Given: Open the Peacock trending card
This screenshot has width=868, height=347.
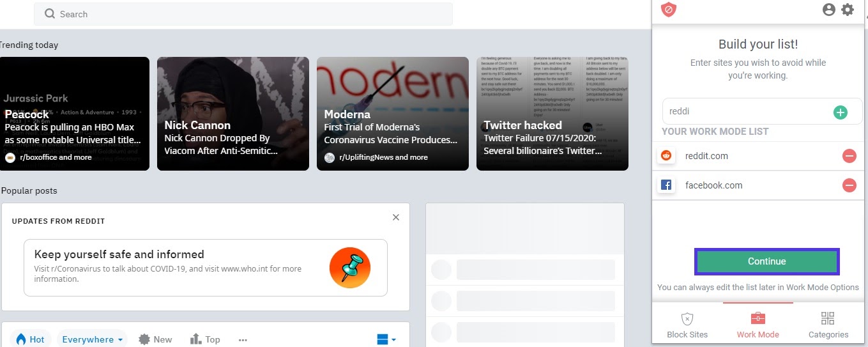Looking at the screenshot, I should 75,114.
